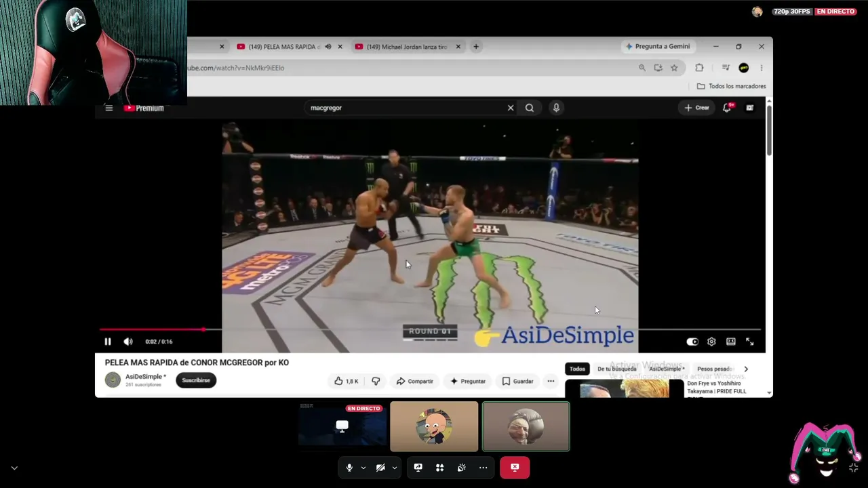Start voice search with microphone icon
Image resolution: width=868 pixels, height=488 pixels.
(556, 108)
